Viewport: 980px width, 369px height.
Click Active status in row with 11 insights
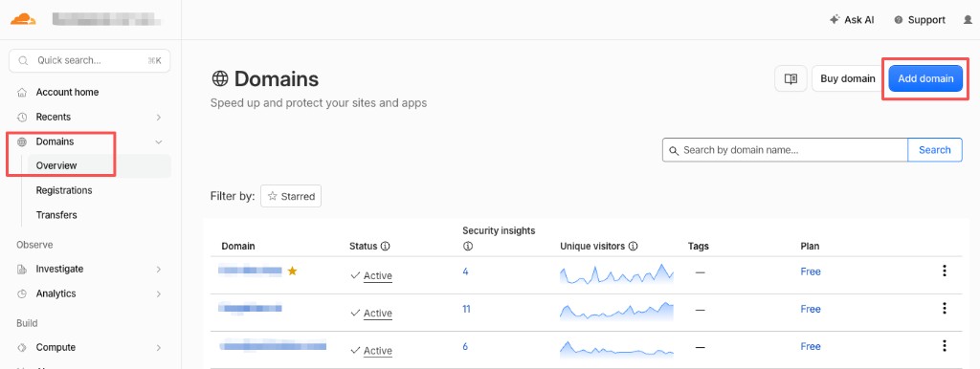pyautogui.click(x=377, y=314)
